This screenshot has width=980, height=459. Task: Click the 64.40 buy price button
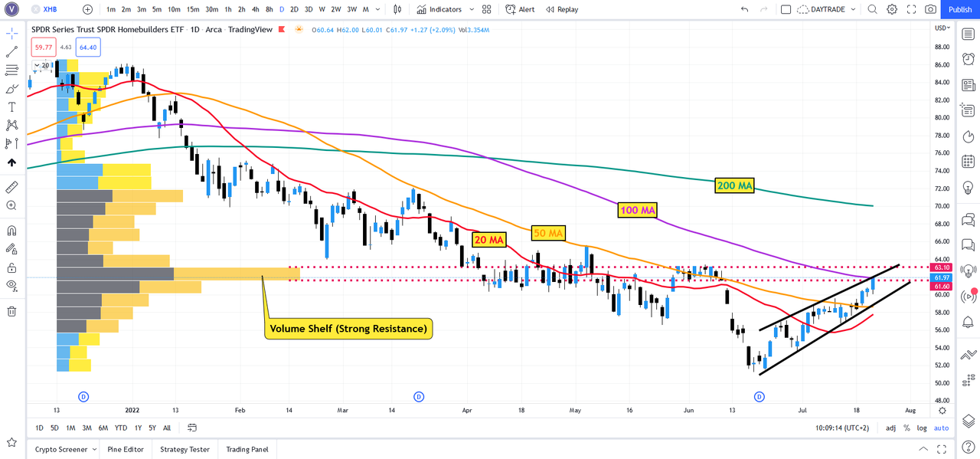click(x=88, y=48)
